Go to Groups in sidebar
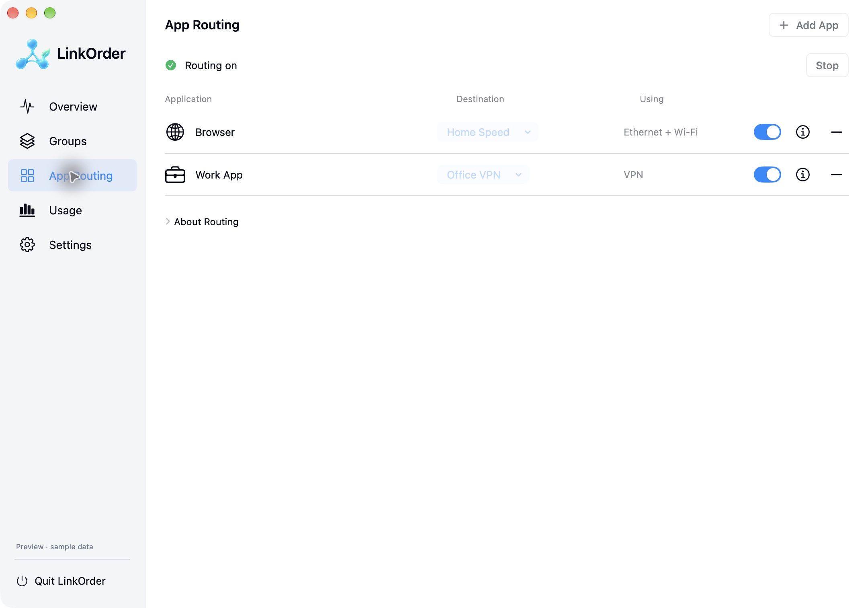 72,141
